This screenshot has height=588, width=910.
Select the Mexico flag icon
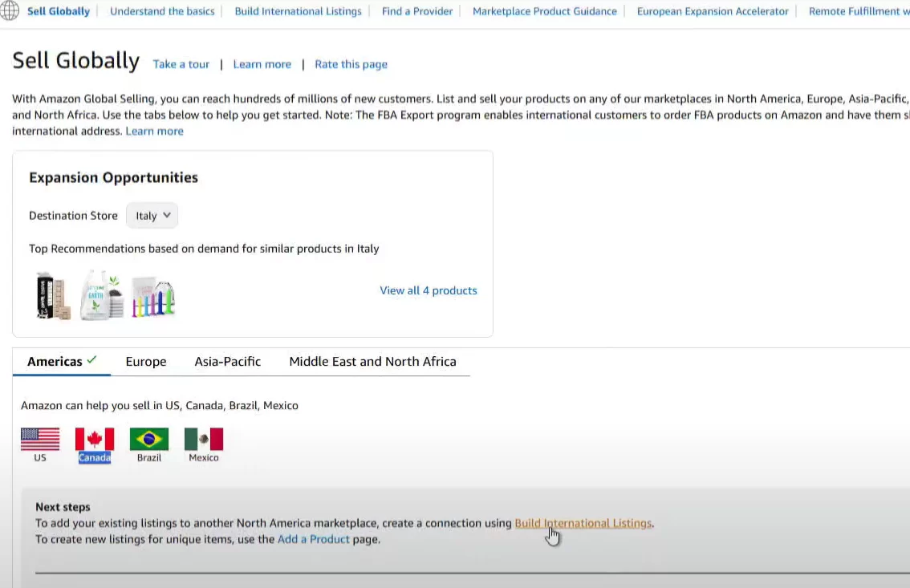pos(204,439)
